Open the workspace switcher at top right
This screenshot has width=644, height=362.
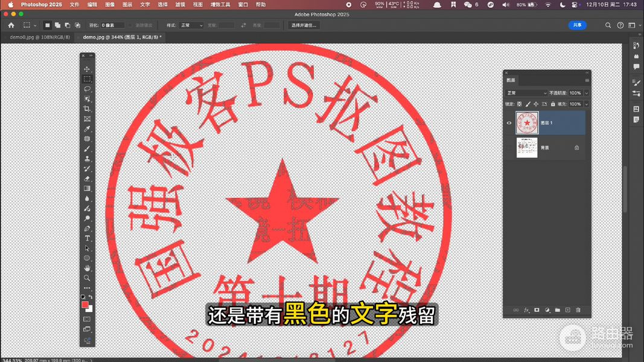point(633,25)
